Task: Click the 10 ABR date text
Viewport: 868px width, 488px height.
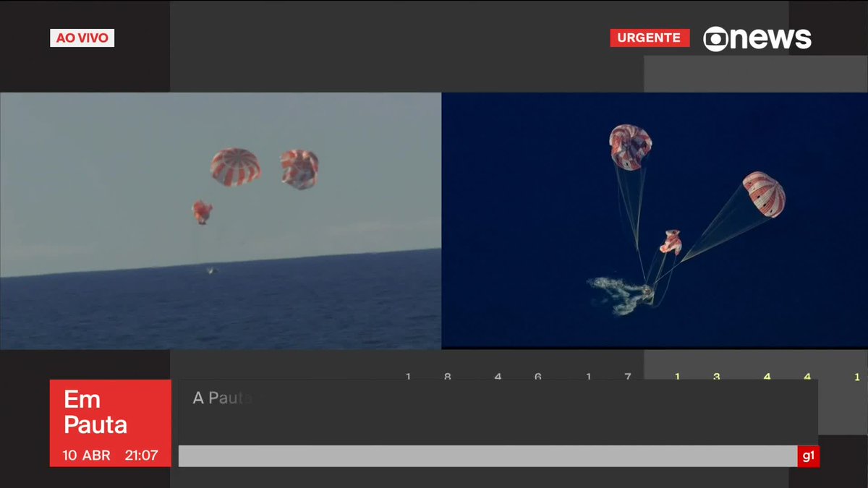Action: (x=85, y=456)
